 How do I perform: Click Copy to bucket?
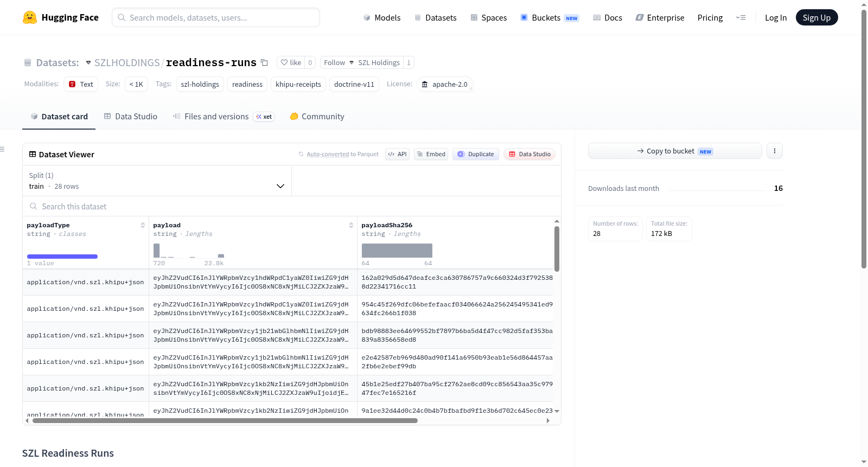pyautogui.click(x=675, y=151)
